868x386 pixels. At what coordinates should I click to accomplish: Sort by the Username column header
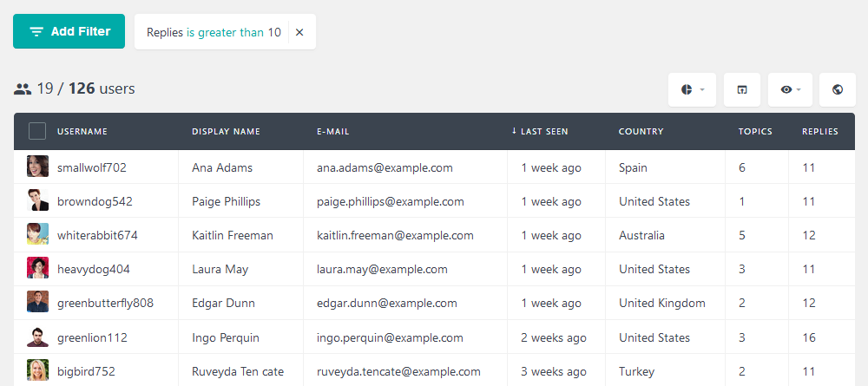82,132
